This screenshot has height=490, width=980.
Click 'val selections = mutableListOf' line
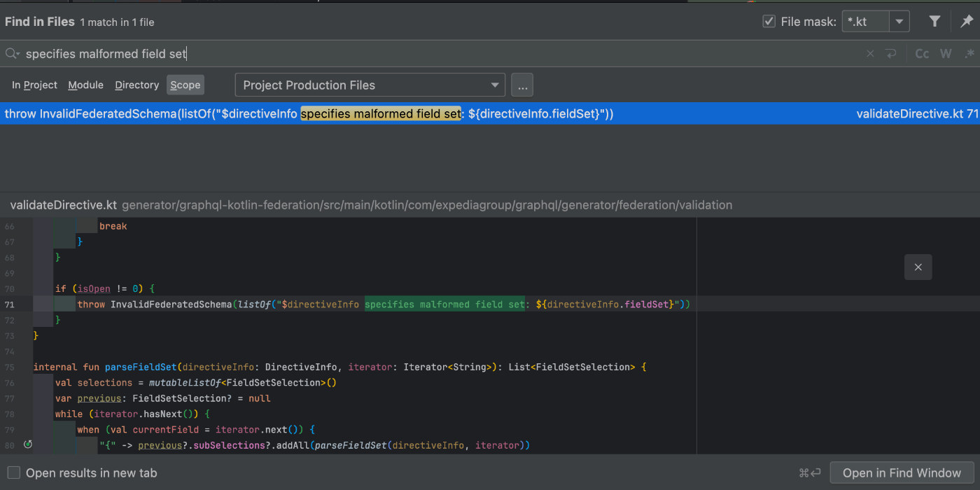click(196, 382)
